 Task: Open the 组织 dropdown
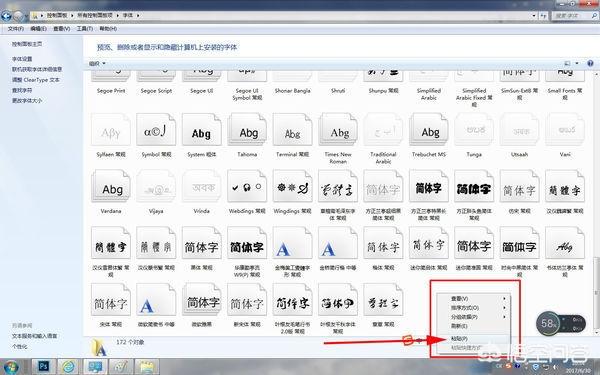point(97,64)
